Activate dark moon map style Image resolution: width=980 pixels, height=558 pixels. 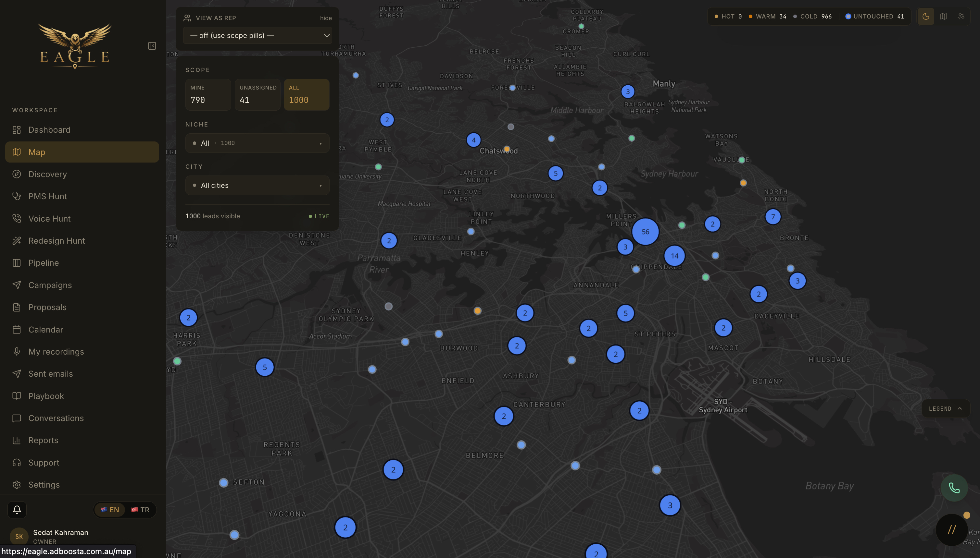pos(926,17)
